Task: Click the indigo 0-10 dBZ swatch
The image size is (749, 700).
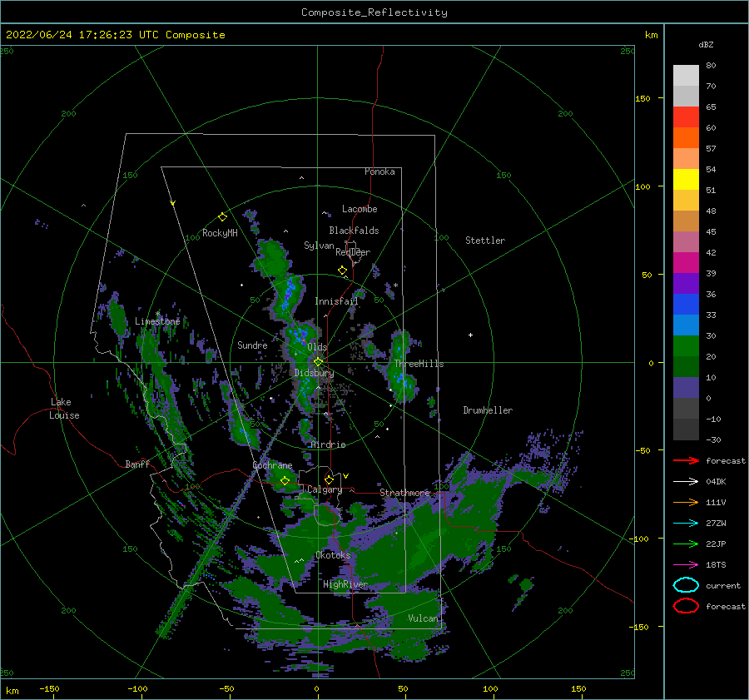Action: pos(686,388)
